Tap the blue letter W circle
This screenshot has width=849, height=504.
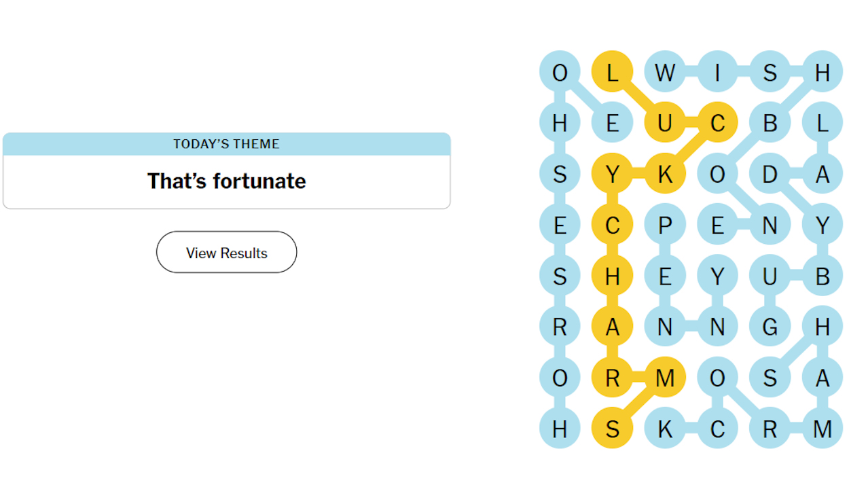664,72
